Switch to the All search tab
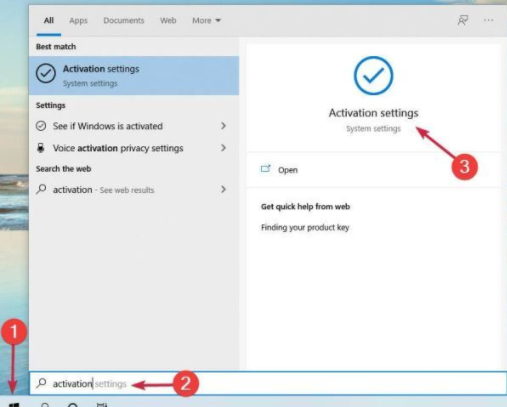This screenshot has height=407, width=507. click(49, 21)
